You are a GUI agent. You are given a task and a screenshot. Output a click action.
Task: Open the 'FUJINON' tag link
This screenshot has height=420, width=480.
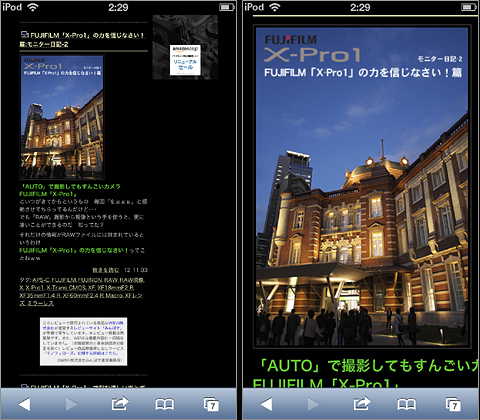(90, 280)
